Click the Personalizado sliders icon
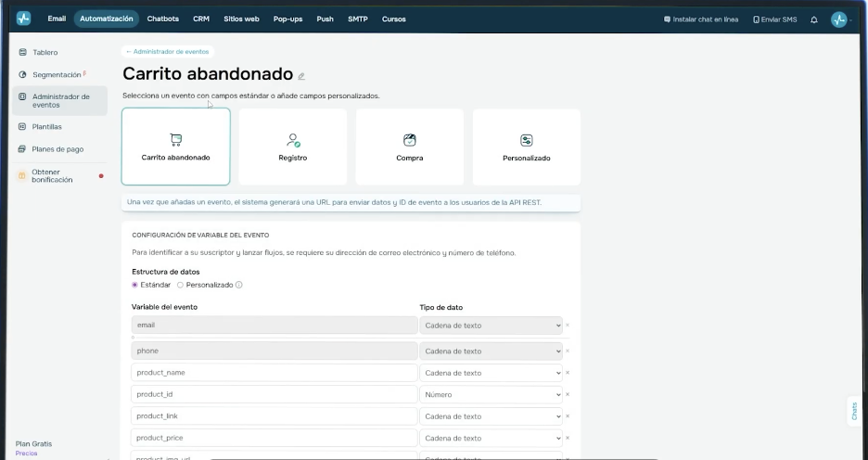The image size is (868, 460). (527, 140)
